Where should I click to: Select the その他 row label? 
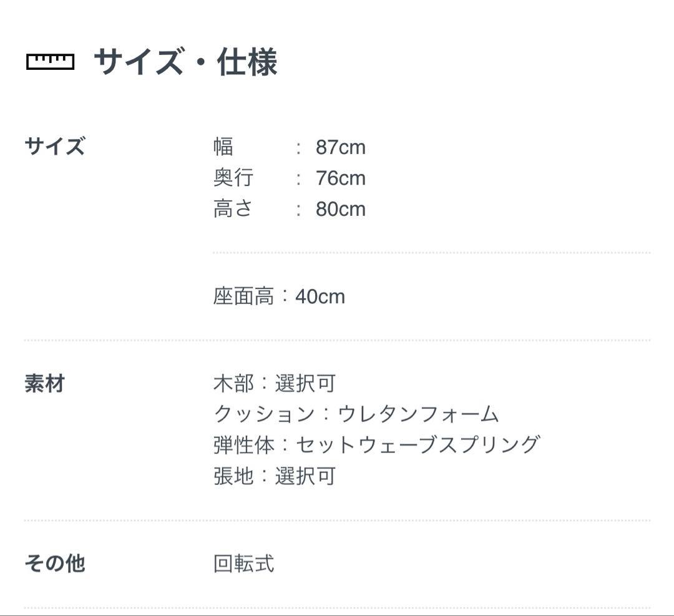[x=54, y=564]
